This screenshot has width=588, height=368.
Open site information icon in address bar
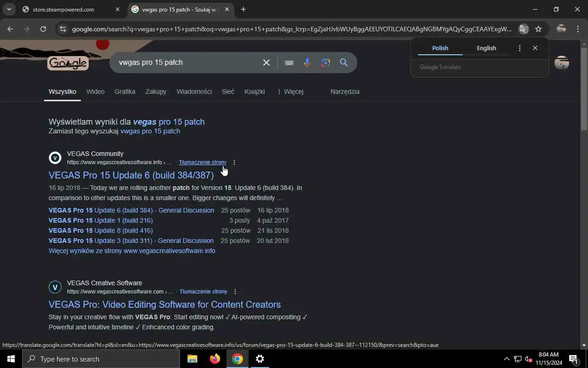(63, 29)
